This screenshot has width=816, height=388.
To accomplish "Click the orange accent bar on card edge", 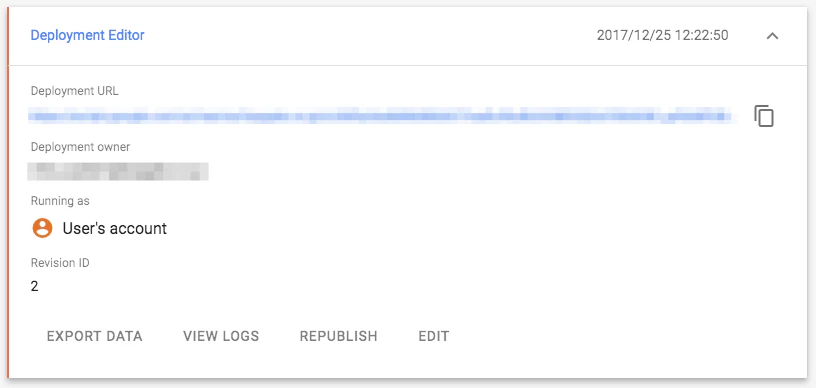I will 8,192.
